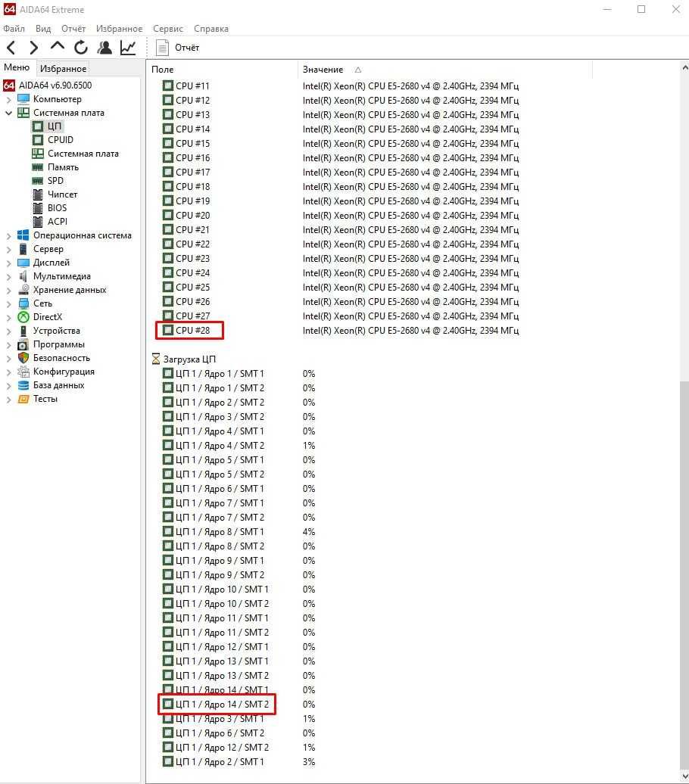Go forward with the right arrow toolbar icon
The height and width of the screenshot is (784, 689).
(34, 48)
